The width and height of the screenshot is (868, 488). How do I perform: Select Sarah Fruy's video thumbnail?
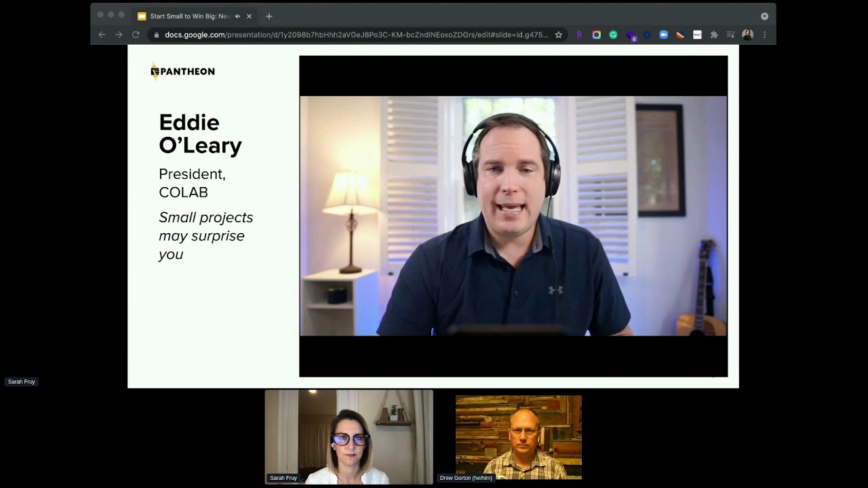tap(349, 437)
